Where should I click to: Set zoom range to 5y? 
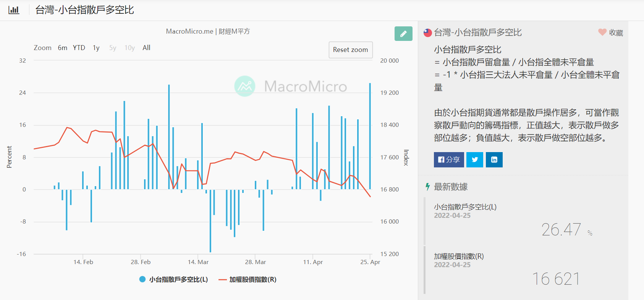tap(113, 48)
